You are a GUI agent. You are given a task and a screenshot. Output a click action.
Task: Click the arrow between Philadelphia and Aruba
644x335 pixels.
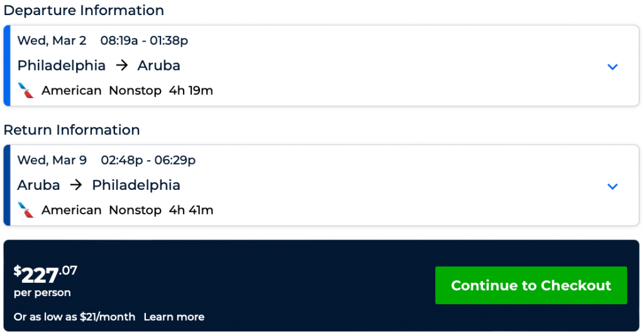[x=121, y=65]
